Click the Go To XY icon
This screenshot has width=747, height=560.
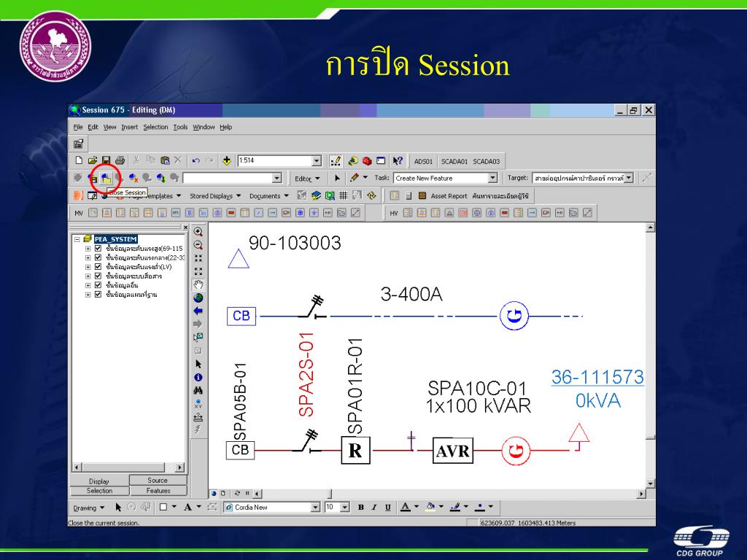coord(198,404)
